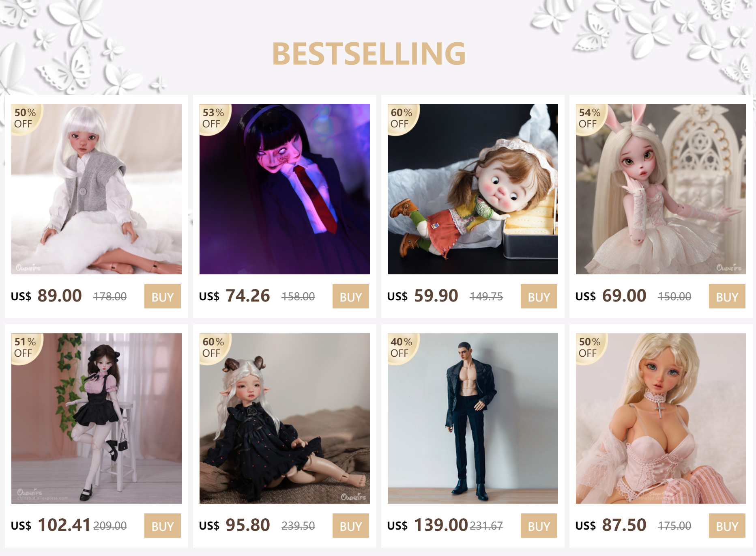Click BUY for the US$ 89.00 doll
The width and height of the screenshot is (756, 556).
(163, 296)
